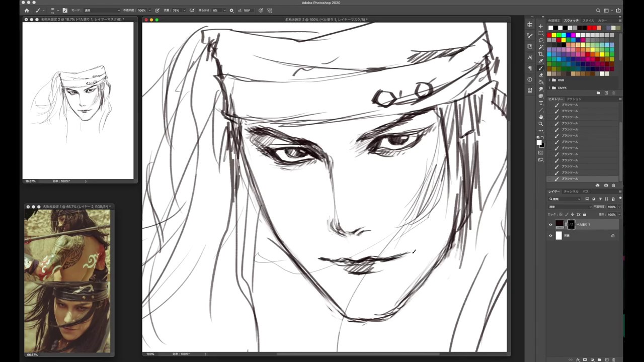
Task: Add layer style fx button
Action: tap(578, 359)
